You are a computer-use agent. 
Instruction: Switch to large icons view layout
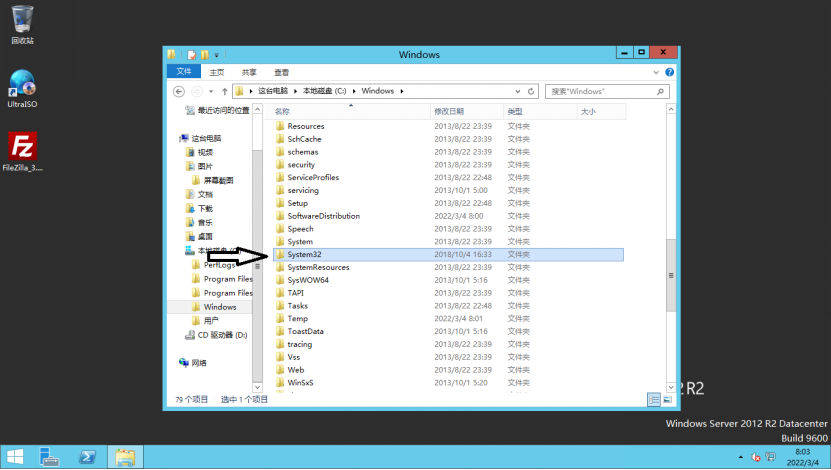pyautogui.click(x=667, y=400)
